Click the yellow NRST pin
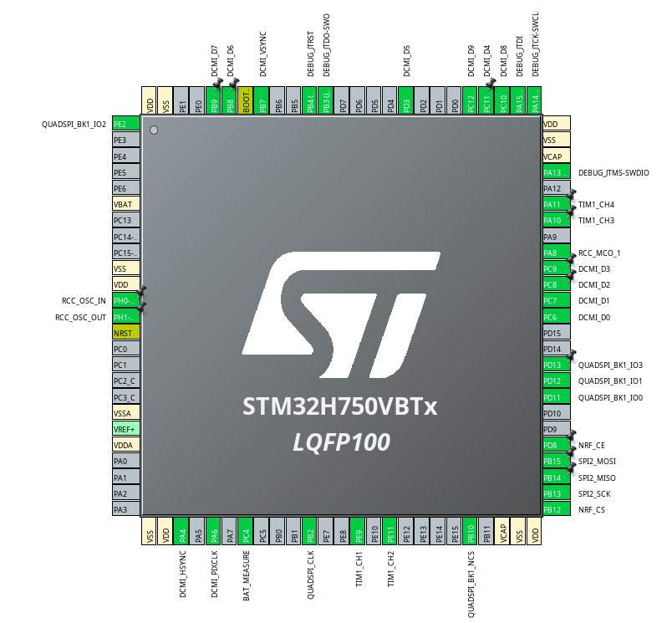The height and width of the screenshot is (623, 672). 125,333
